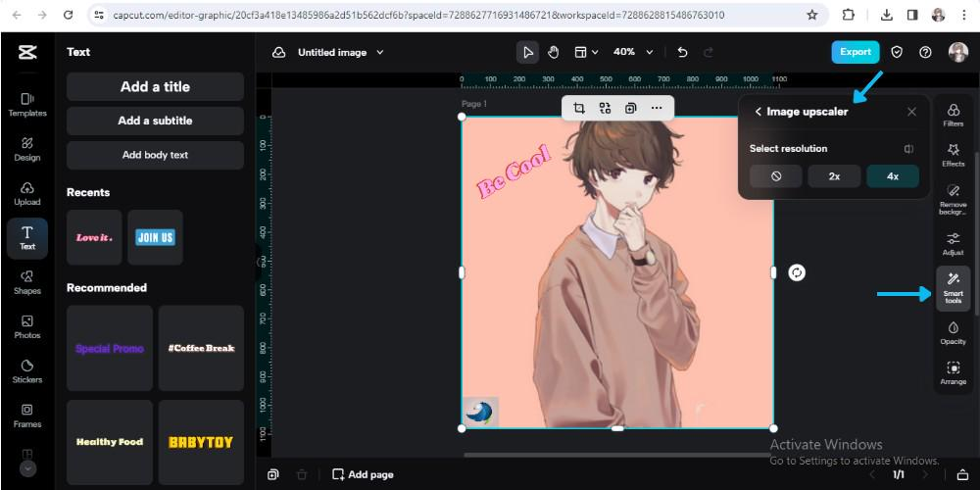The image size is (980, 490).
Task: Open the Upload sidebar panel
Action: click(x=26, y=194)
